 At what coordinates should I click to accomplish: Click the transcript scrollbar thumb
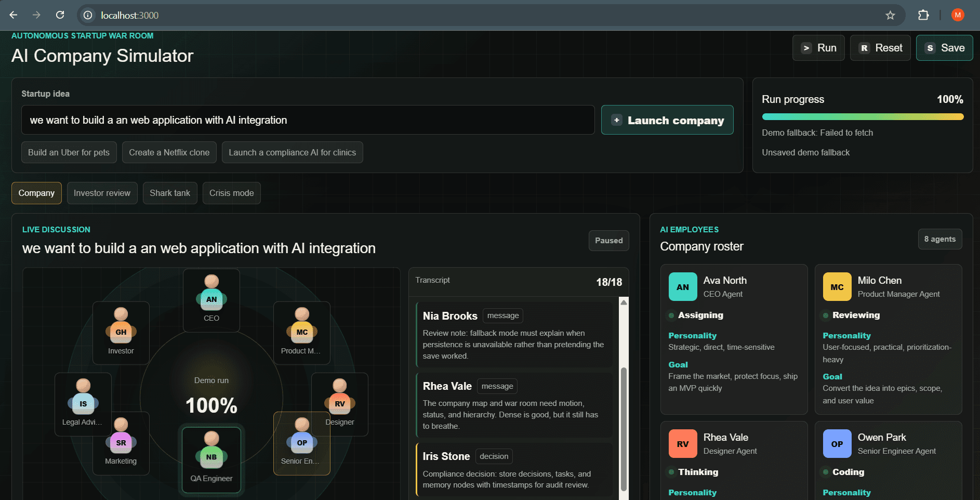tap(624, 429)
